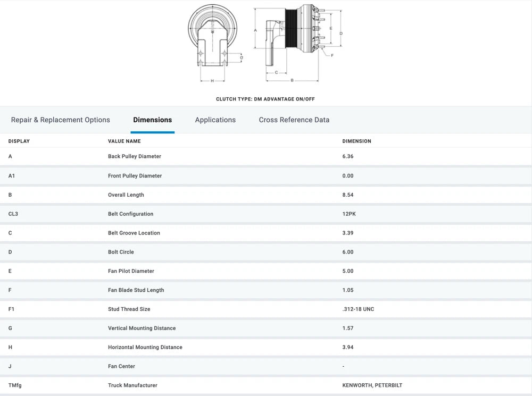Switch to the Applications tab
Image resolution: width=532 pixels, height=396 pixels.
click(x=215, y=120)
